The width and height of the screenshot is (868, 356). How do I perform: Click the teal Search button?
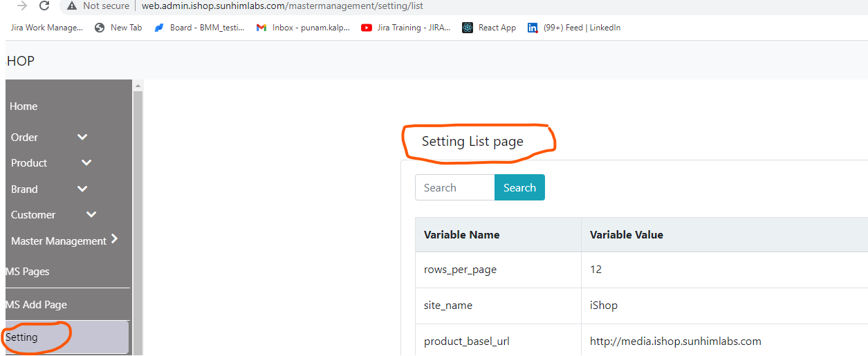519,187
